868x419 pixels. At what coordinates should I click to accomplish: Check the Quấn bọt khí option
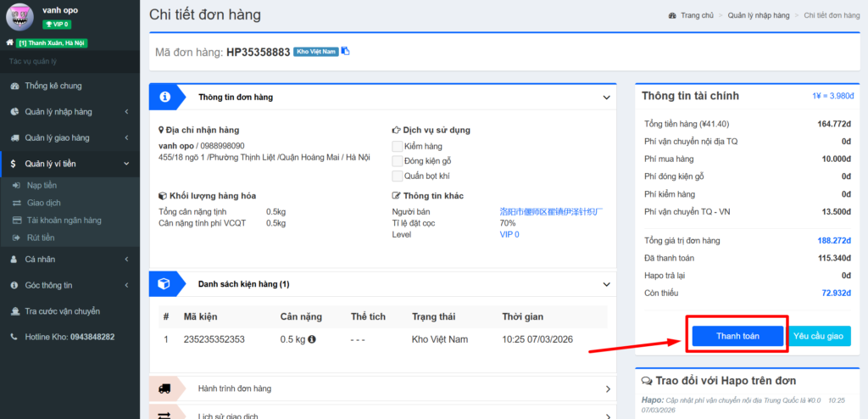(398, 176)
